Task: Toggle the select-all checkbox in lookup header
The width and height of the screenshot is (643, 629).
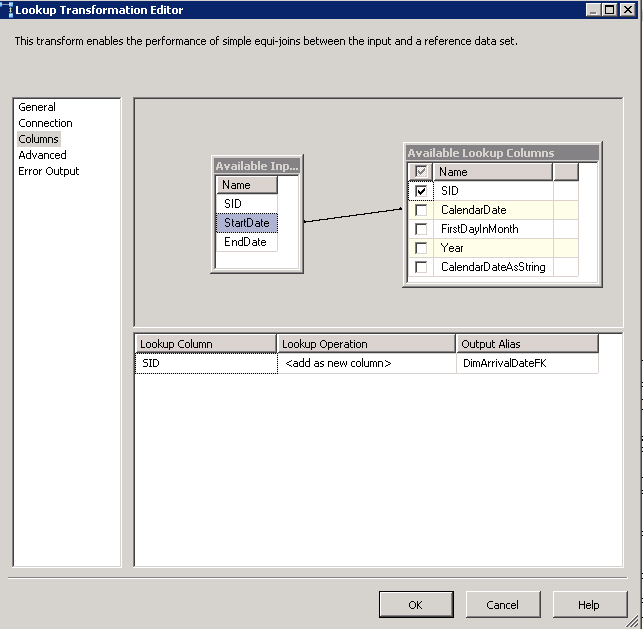Action: pyautogui.click(x=421, y=172)
